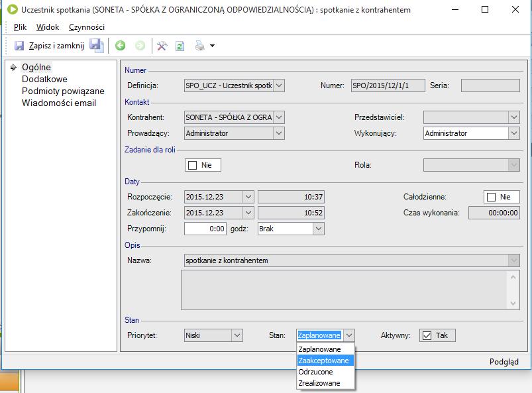Screen dimensions: 532x393
Task: Expand the Przedstawiciel dropdown
Action: [514, 117]
